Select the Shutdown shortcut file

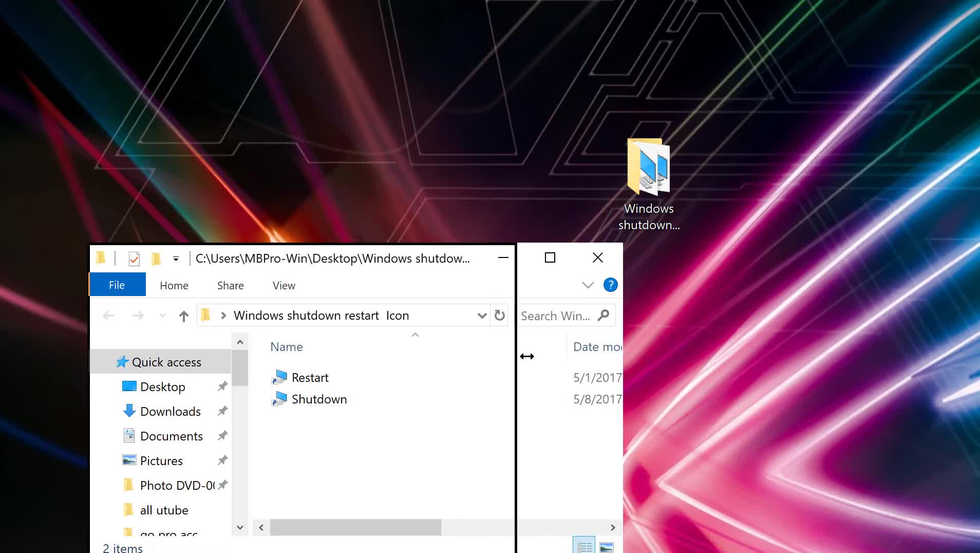(319, 399)
